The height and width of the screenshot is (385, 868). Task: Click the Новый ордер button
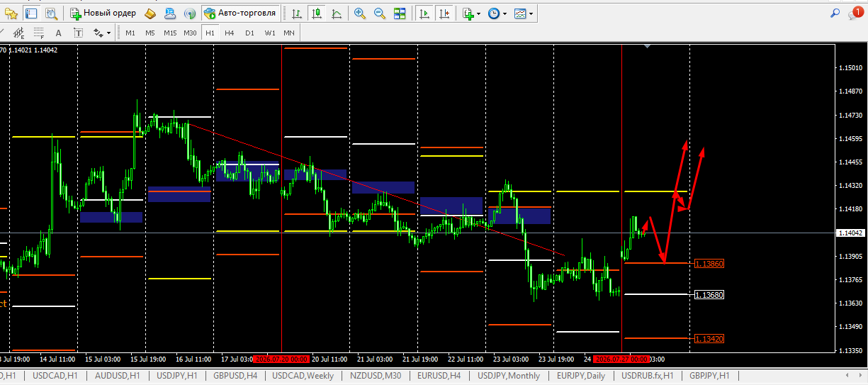[x=103, y=13]
